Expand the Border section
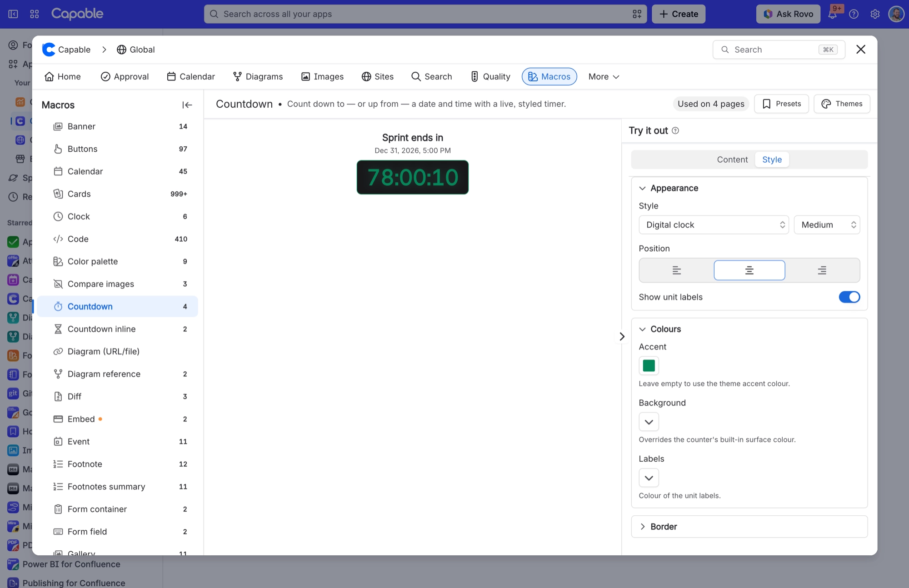The height and width of the screenshot is (588, 909). [x=749, y=527]
